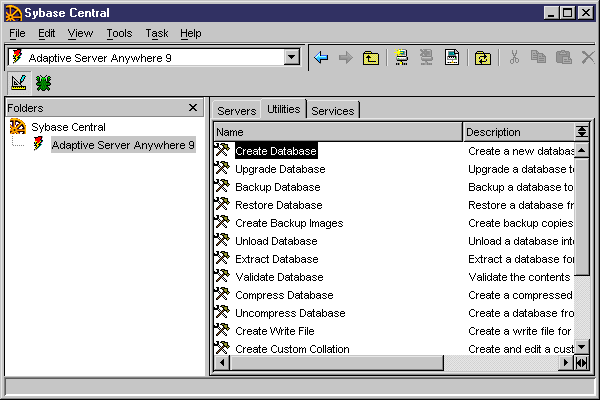600x400 pixels.
Task: Click the tools icon next to Restore Database
Action: click(222, 204)
